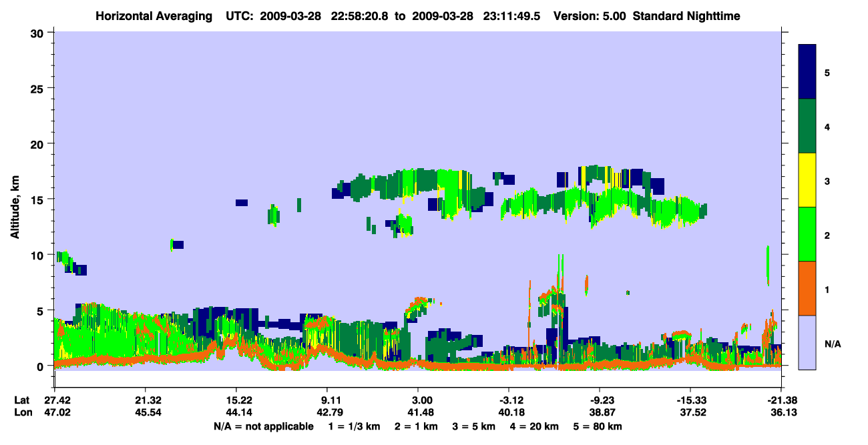Click the latitude value -15.33
Image resolution: width=868 pixels, height=445 pixels.
(x=690, y=400)
